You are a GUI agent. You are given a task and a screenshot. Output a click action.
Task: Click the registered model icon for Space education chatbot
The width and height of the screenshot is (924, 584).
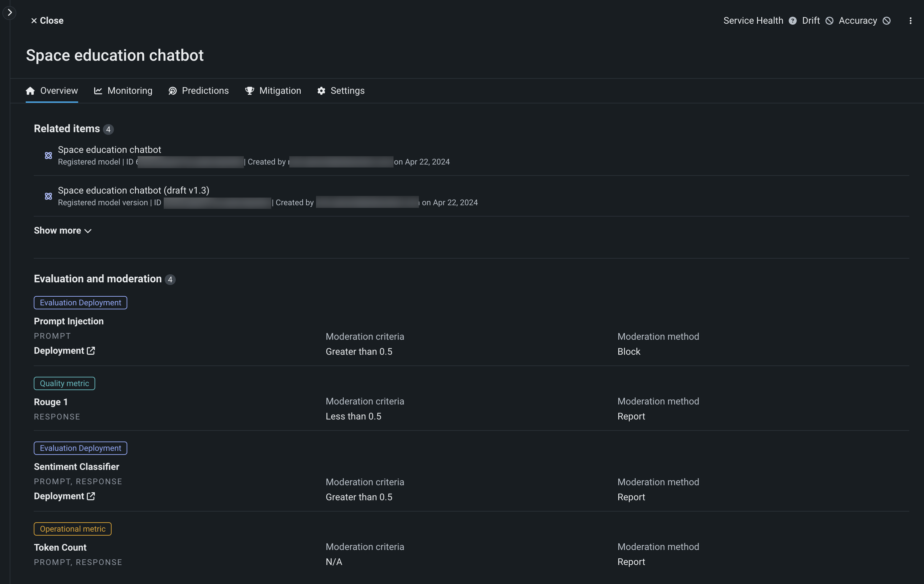pyautogui.click(x=48, y=155)
